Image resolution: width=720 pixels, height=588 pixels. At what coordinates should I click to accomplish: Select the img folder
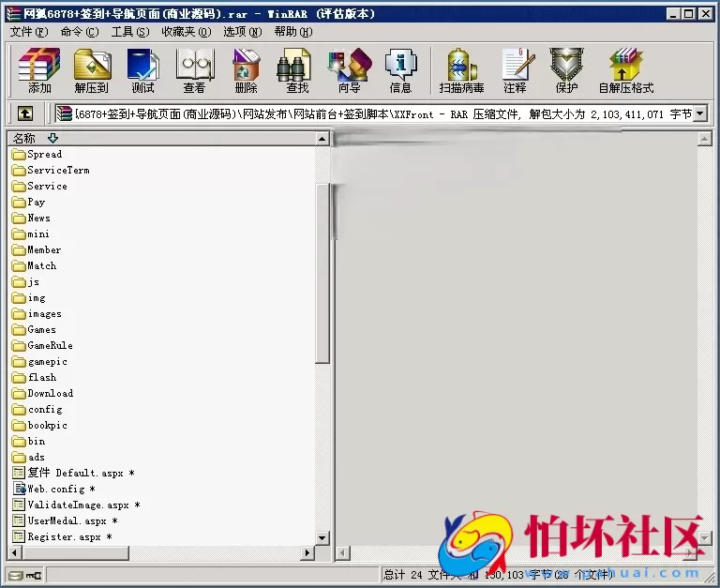(29, 298)
